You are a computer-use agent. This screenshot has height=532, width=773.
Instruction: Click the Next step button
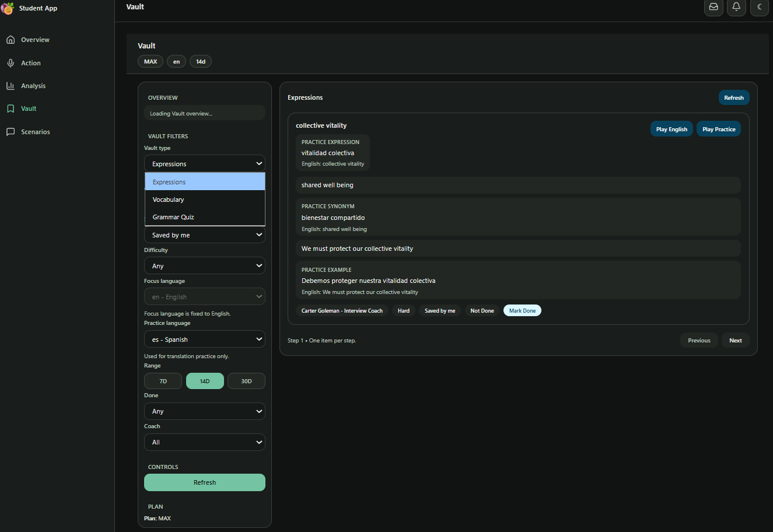pyautogui.click(x=736, y=340)
